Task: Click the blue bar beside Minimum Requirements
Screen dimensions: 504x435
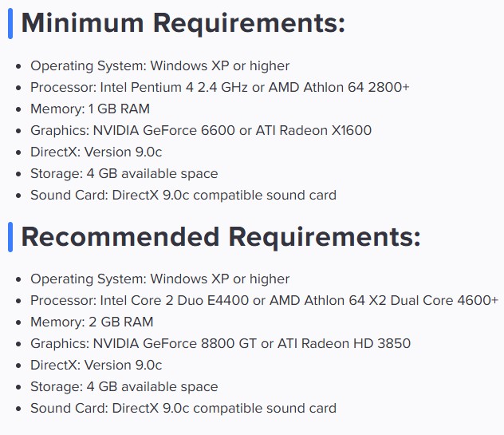Action: (x=10, y=24)
